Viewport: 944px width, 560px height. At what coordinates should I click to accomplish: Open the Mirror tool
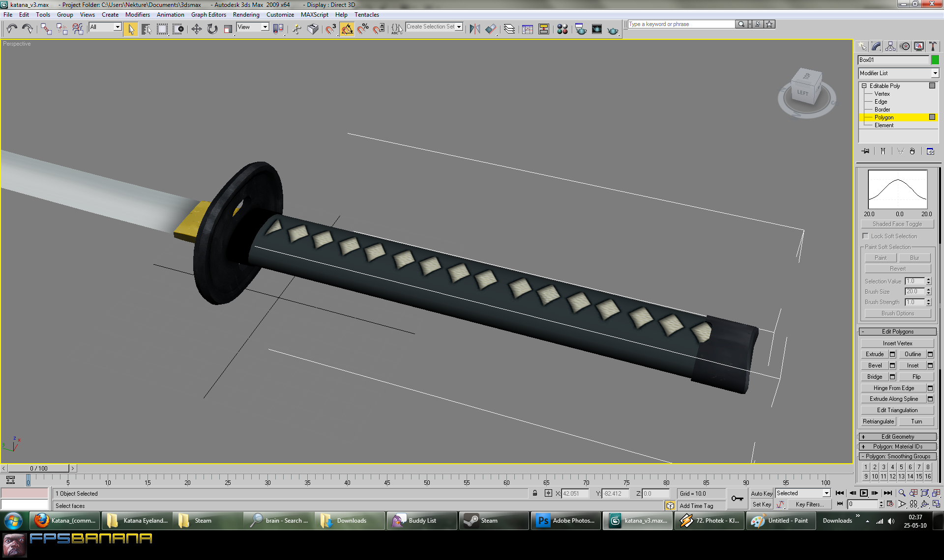474,29
